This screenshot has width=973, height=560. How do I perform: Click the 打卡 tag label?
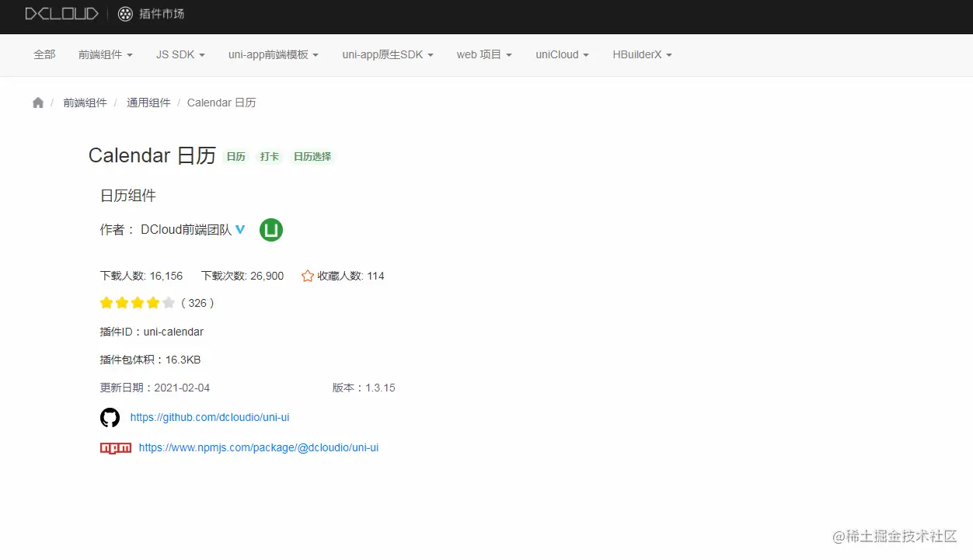(x=270, y=157)
